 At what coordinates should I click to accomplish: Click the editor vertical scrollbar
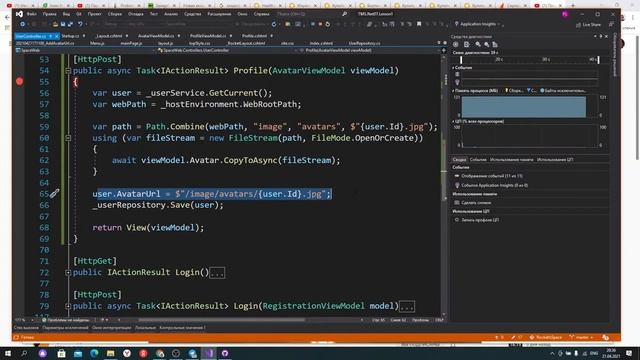point(444,169)
